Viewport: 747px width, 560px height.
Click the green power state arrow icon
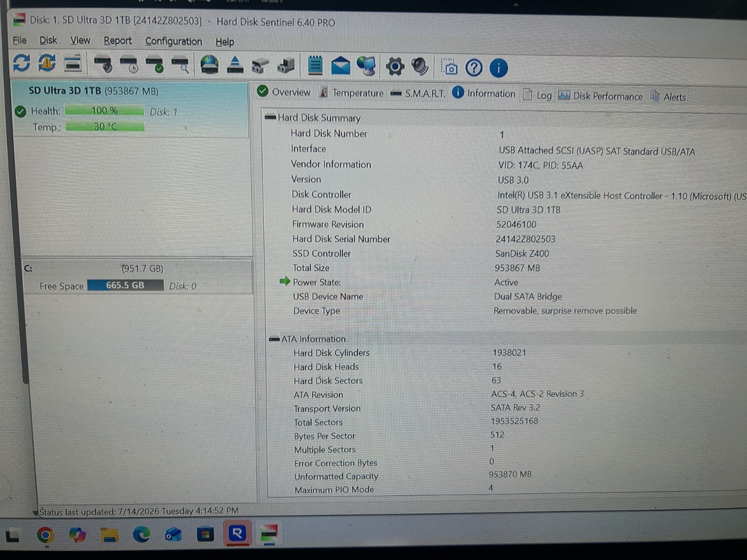point(285,281)
